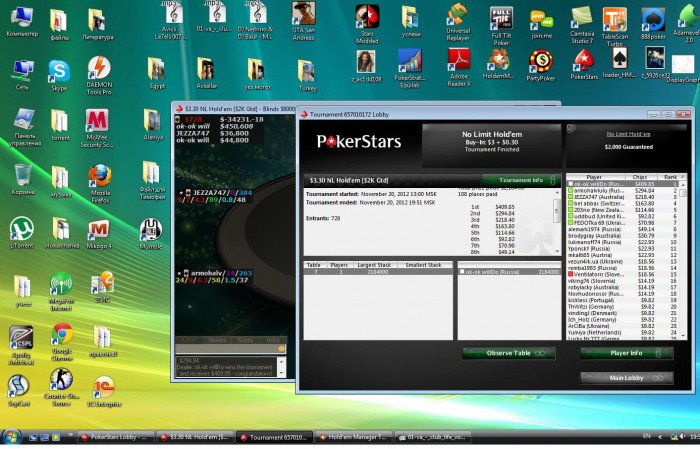Launch the MegaFon Internet shortcut
This screenshot has width=700, height=449.
click(61, 292)
